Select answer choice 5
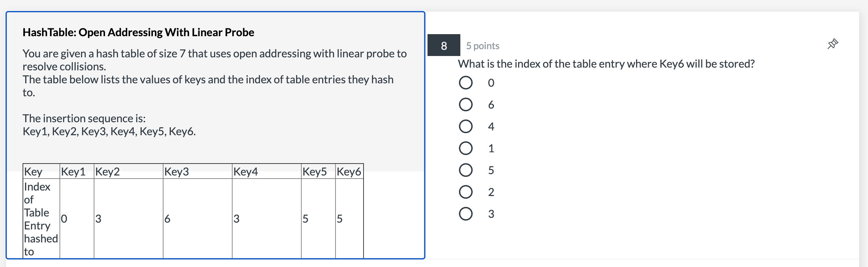The image size is (868, 267). 465,170
